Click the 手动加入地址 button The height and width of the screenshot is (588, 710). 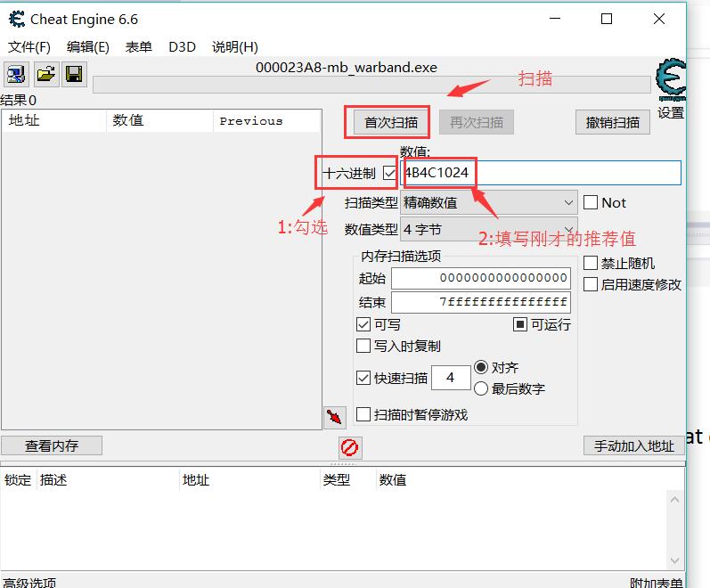tap(634, 445)
